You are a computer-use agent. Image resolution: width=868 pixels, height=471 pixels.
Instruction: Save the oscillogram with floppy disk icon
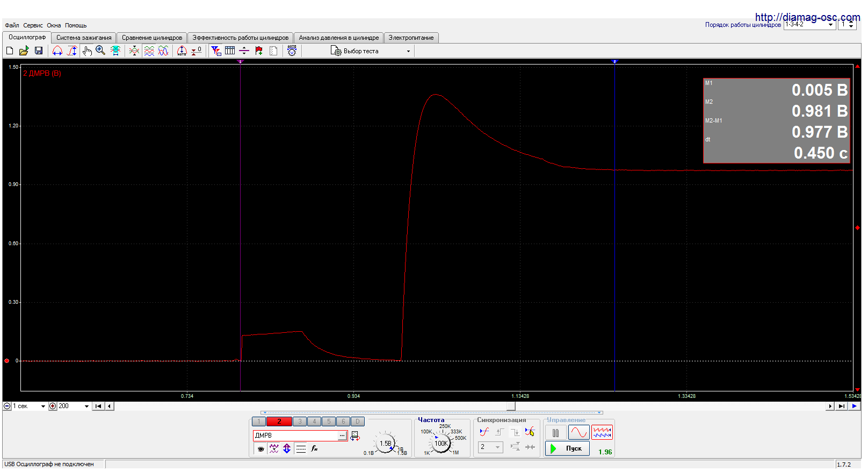tap(39, 51)
